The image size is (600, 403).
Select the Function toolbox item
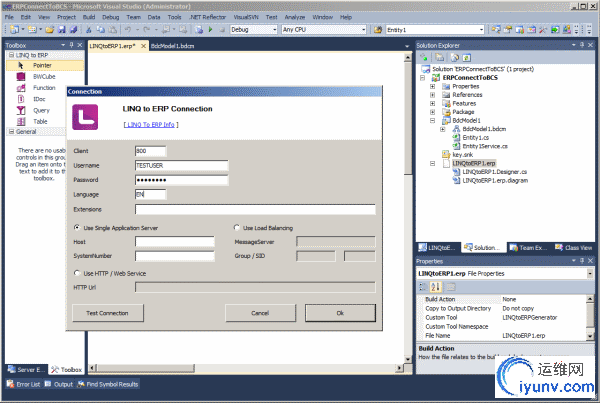45,88
